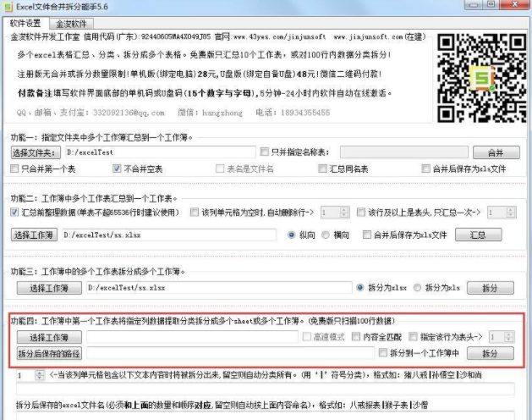Image resolution: width=532 pixels, height=420 pixels.
Task: Enable 该列单元格为空时,自动删除行 checkbox
Action: 194,213
